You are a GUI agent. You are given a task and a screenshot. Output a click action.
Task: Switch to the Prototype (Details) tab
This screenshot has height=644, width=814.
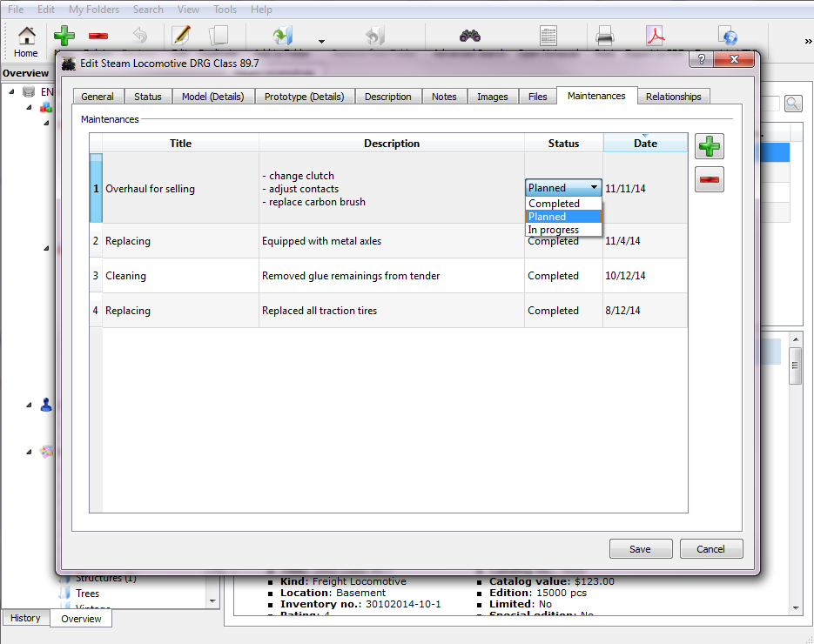point(304,97)
